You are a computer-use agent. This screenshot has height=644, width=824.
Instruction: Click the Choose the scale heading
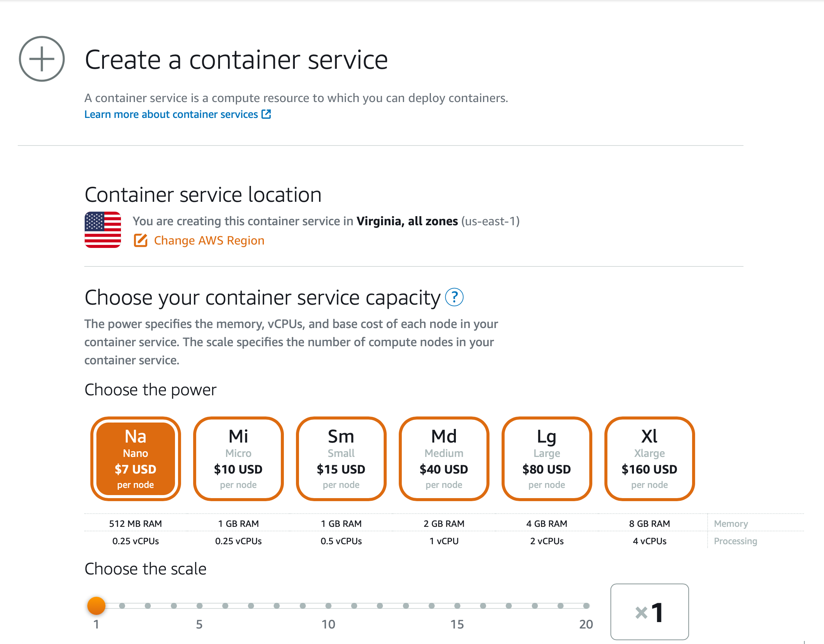pos(146,569)
